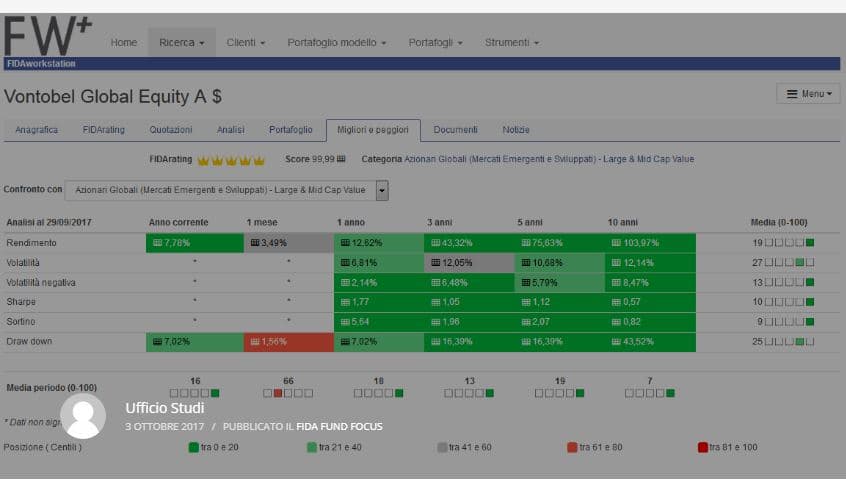Screen dimensions: 846x488
Task: Open the Menu hamburger button
Action: tap(808, 94)
